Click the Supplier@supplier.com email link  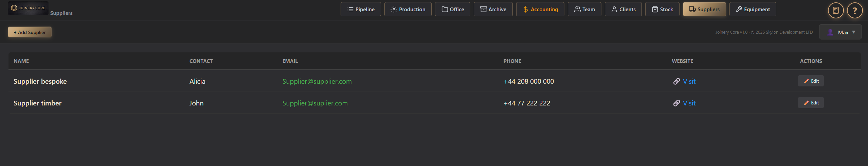(x=317, y=81)
